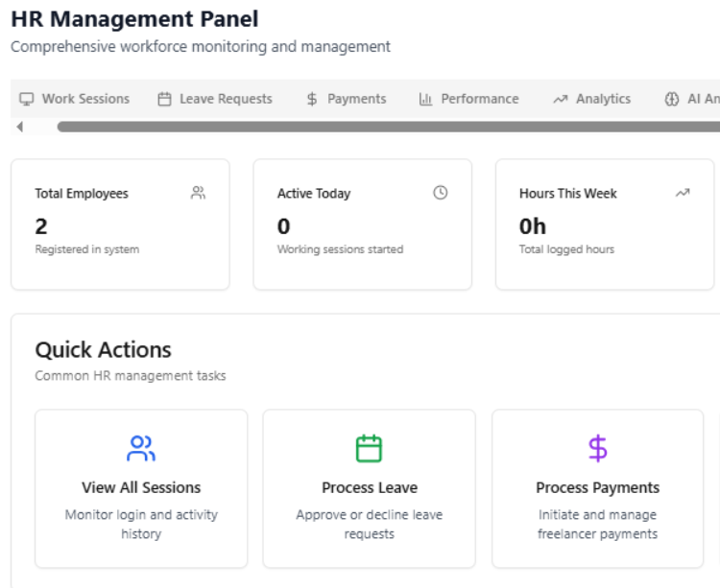The height and width of the screenshot is (588, 720).
Task: Click the 'Quick Actions' heading
Action: pyautogui.click(x=104, y=350)
